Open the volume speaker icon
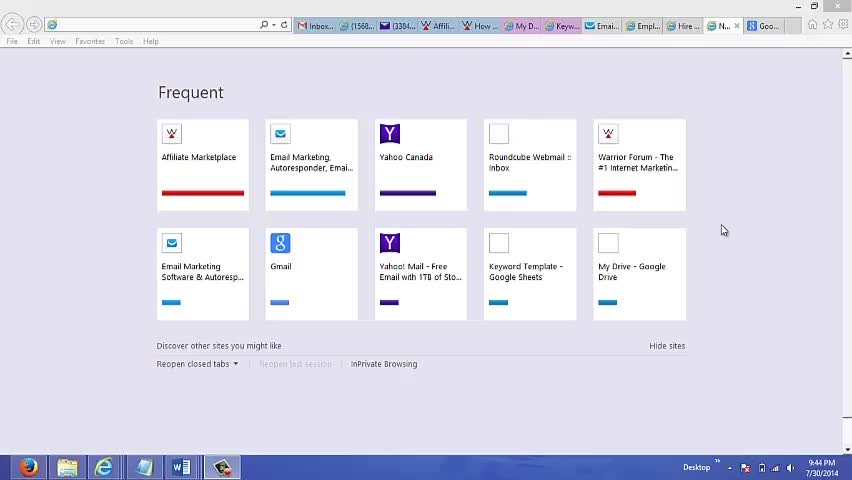This screenshot has height=480, width=852. [791, 468]
